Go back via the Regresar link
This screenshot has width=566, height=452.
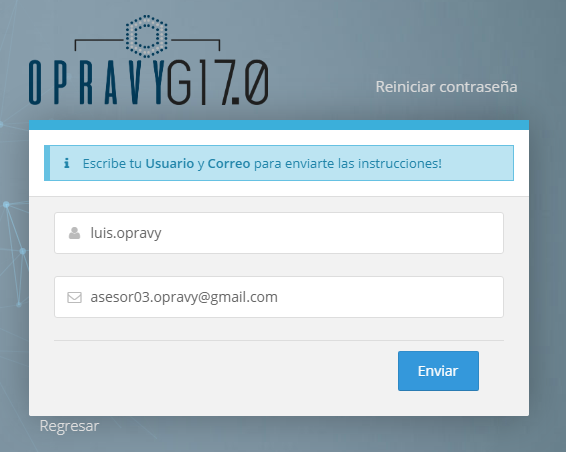(69, 426)
